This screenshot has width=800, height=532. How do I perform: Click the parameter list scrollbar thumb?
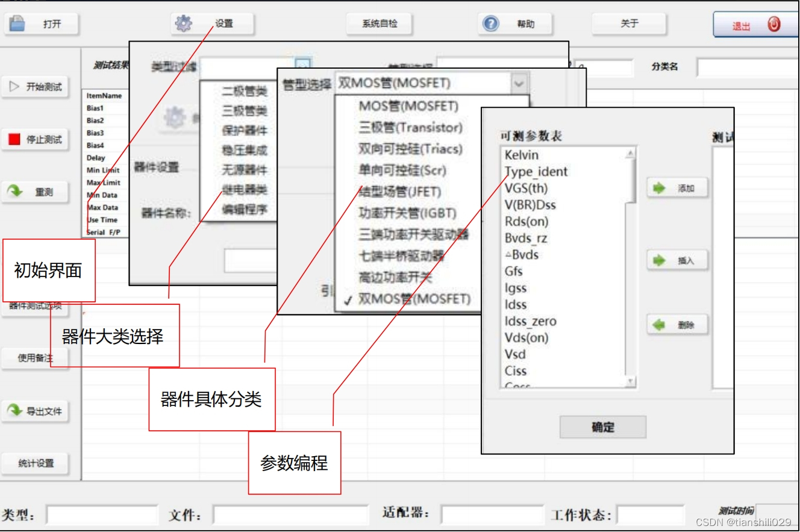(631, 181)
